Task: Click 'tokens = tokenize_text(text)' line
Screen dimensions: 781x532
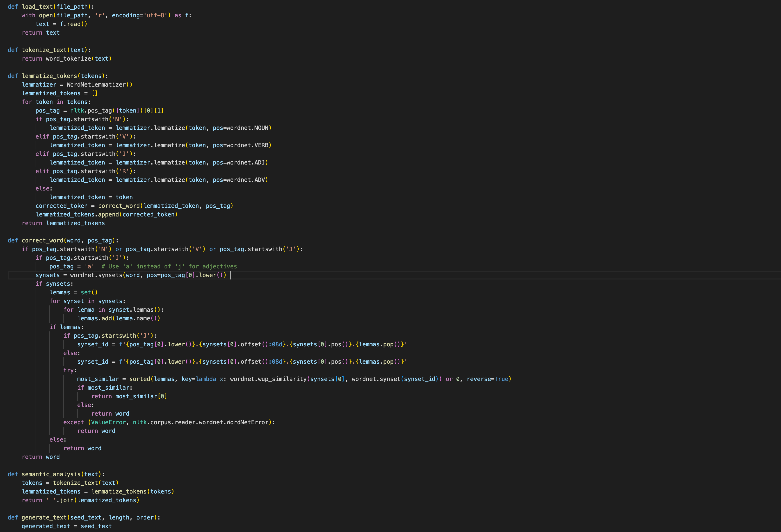Action: tap(70, 483)
